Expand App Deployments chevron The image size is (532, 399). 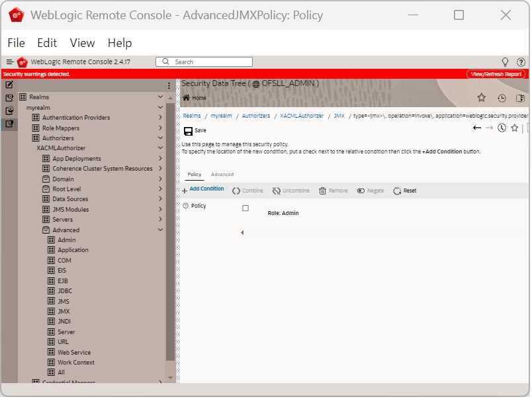pyautogui.click(x=161, y=159)
